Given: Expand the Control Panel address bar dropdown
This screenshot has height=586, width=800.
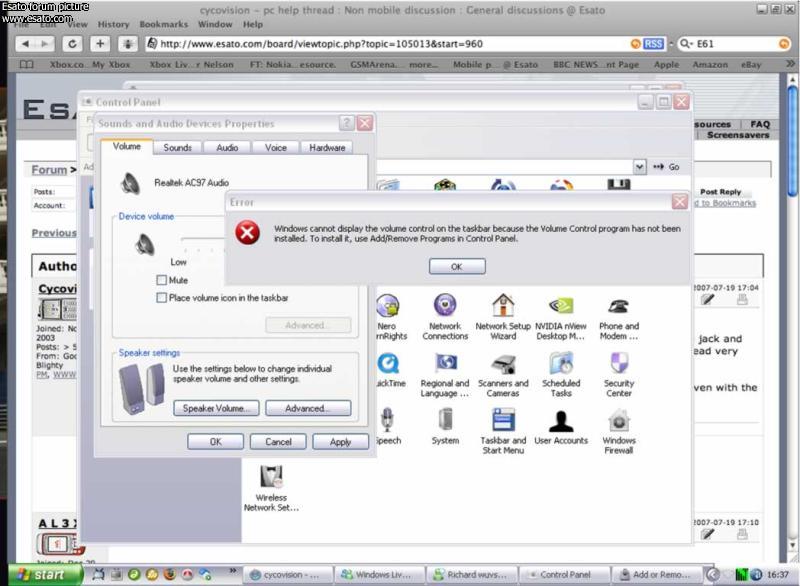Looking at the screenshot, I should (x=639, y=167).
